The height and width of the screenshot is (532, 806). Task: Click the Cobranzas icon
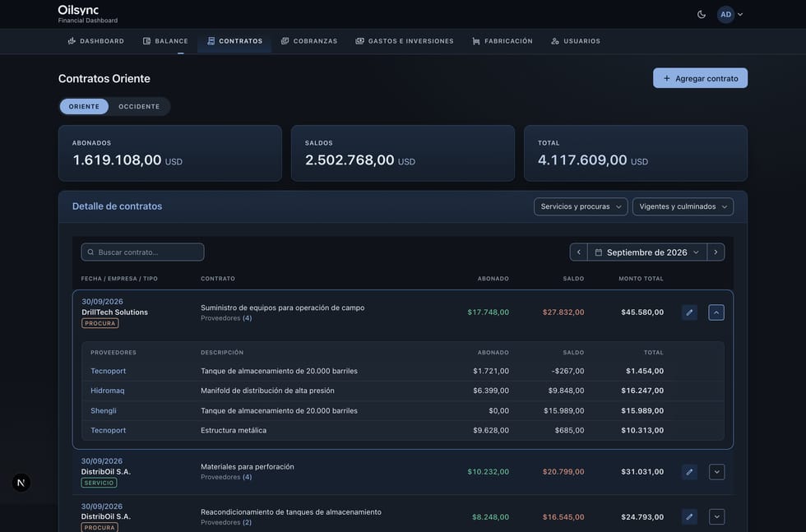[x=285, y=41]
